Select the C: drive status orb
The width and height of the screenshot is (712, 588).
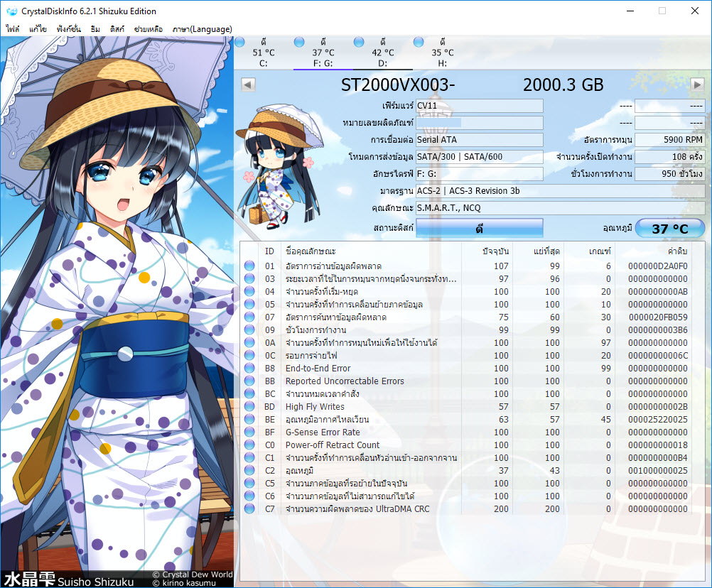point(239,43)
